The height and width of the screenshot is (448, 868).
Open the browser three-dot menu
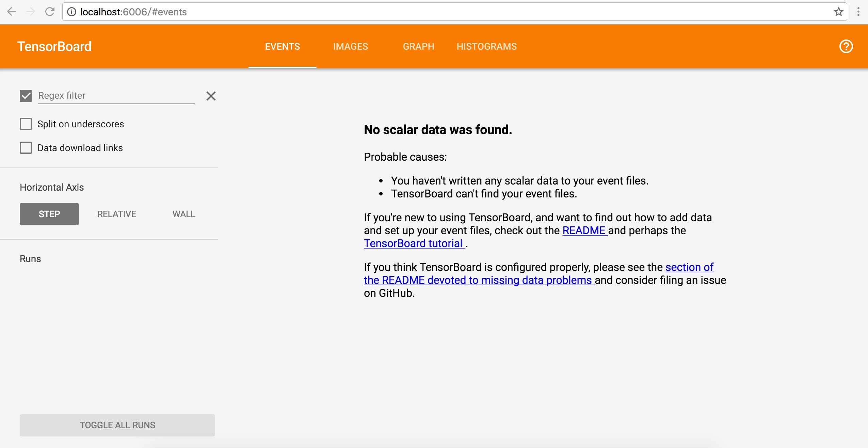pos(858,12)
